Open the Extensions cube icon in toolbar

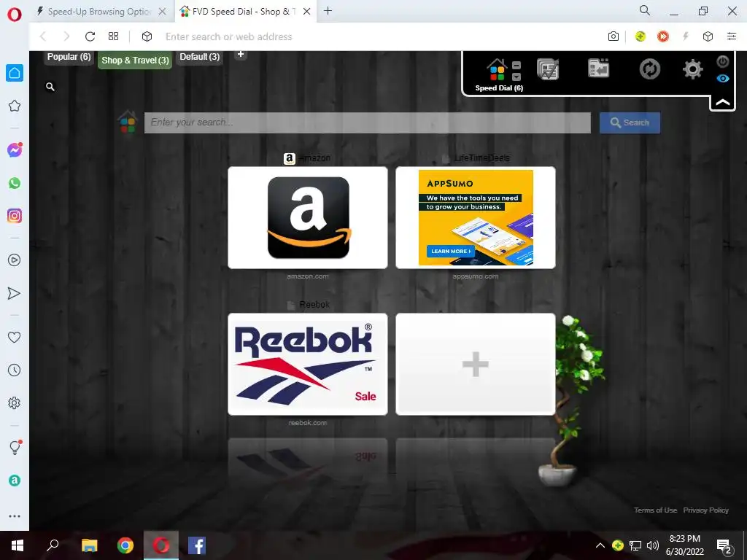pos(708,36)
